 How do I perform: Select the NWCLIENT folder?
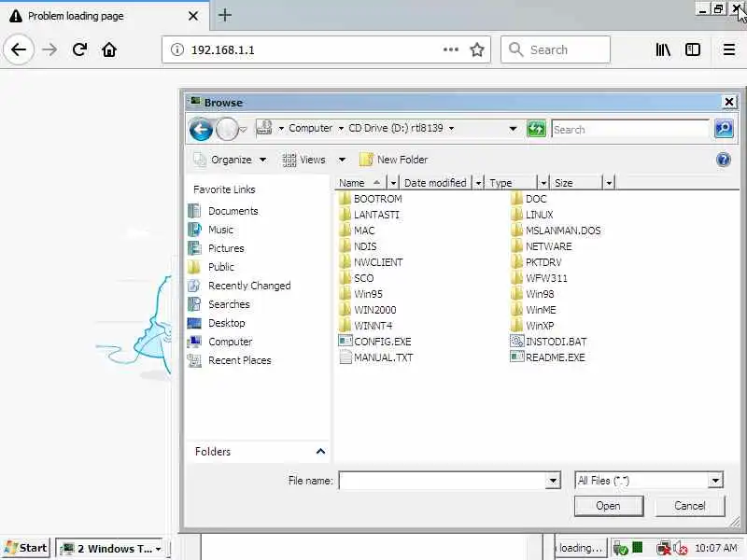(x=372, y=262)
